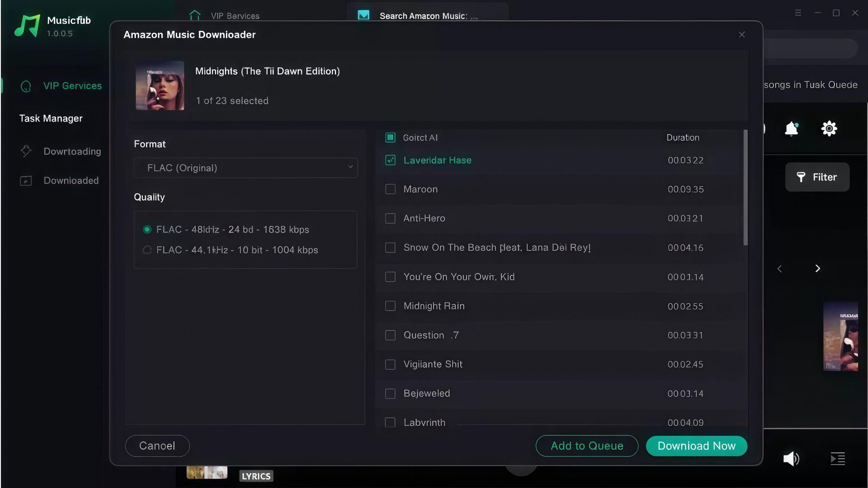
Task: Select FLAC 48kHz 24 bit 1638 kbps quality
Action: tap(147, 230)
